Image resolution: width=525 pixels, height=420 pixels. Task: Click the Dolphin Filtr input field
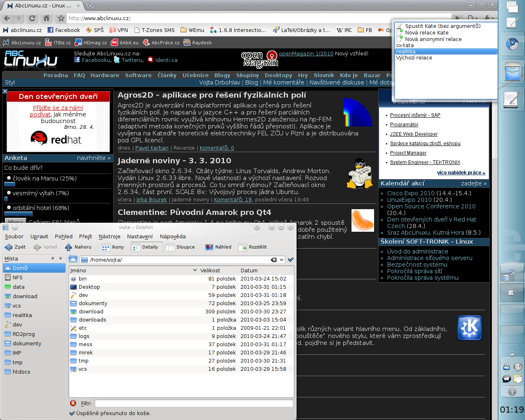pos(194,403)
